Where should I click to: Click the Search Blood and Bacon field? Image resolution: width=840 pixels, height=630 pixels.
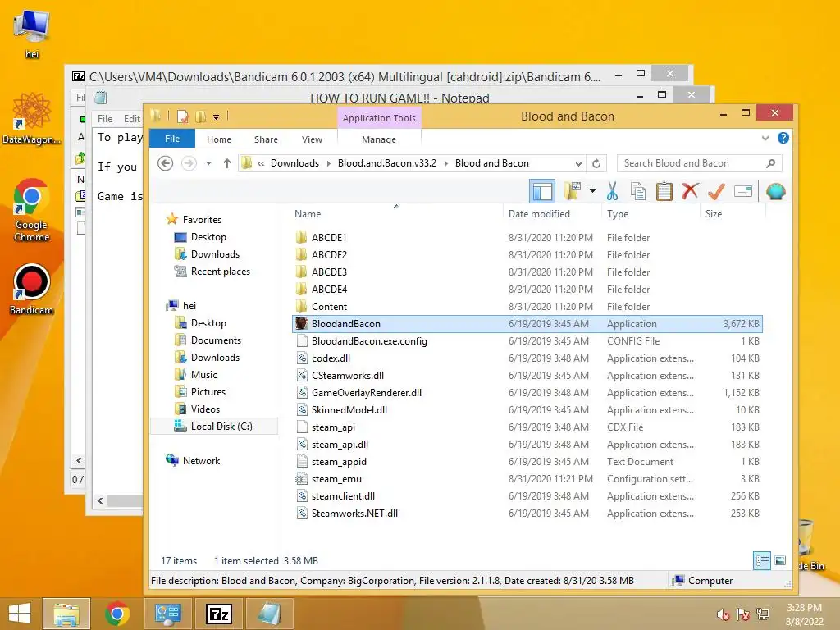click(x=699, y=163)
